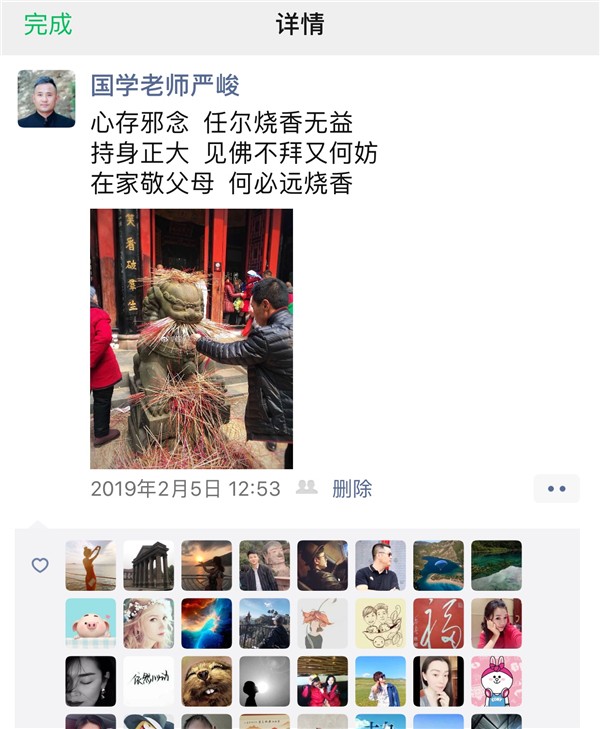Open the pink pig avatar liker
The height and width of the screenshot is (729, 600).
point(91,623)
